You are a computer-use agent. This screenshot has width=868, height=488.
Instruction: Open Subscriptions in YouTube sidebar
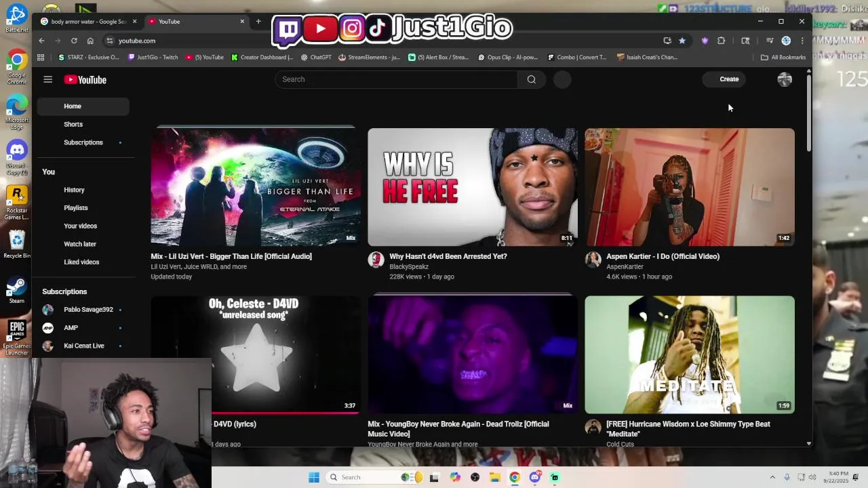(x=83, y=142)
